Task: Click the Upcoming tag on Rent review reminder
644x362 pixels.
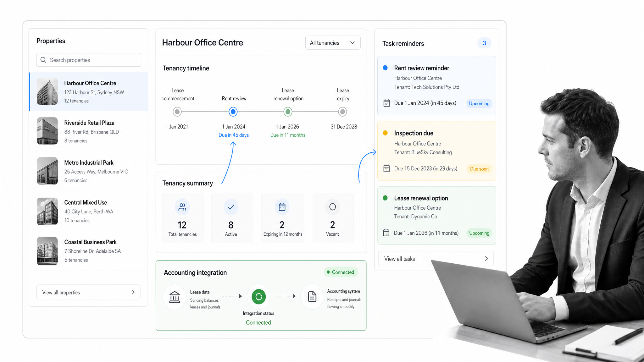Action: (479, 104)
